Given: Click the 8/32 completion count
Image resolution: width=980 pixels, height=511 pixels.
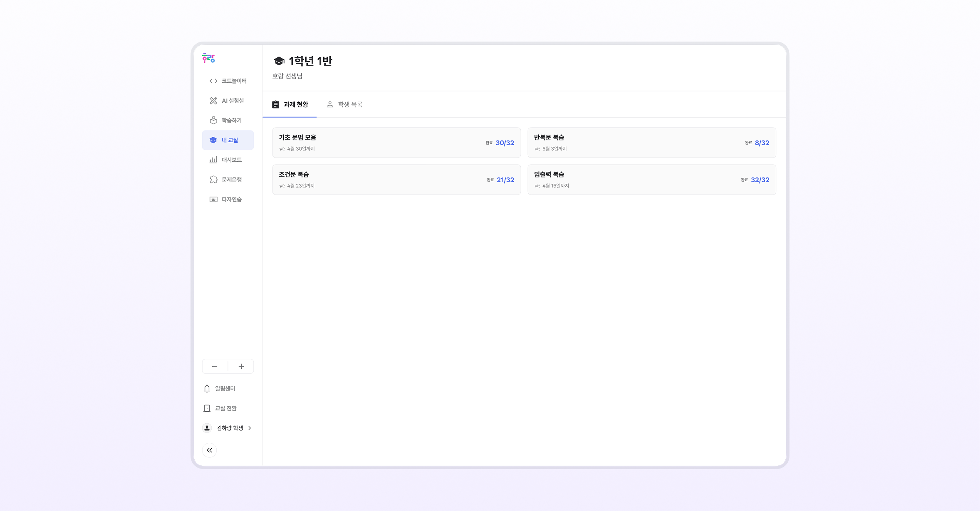Looking at the screenshot, I should point(762,143).
